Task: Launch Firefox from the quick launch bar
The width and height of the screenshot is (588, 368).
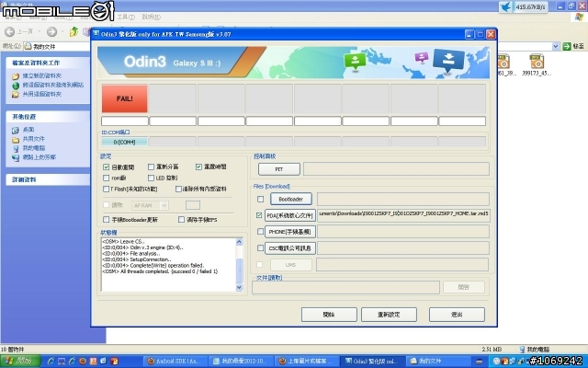Action: tap(82, 362)
